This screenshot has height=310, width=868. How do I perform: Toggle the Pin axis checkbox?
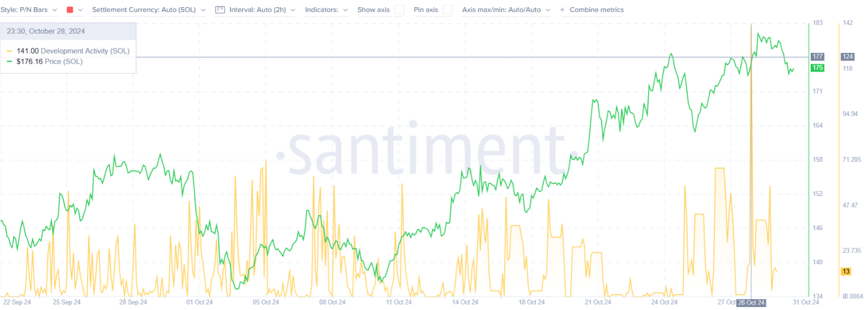[x=447, y=10]
